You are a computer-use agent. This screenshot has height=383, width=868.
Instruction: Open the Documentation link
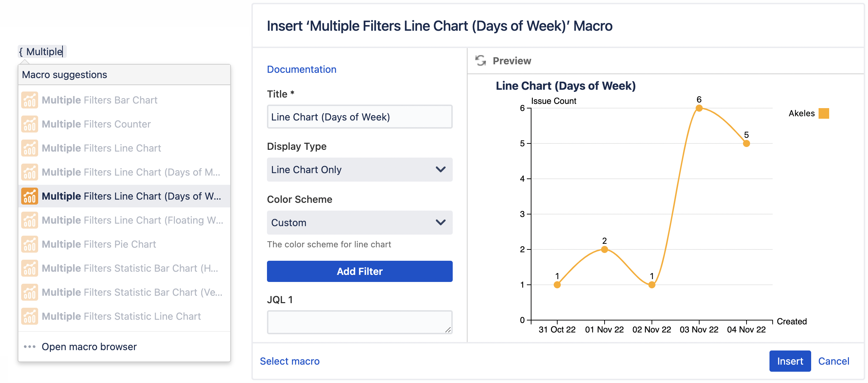[x=302, y=69]
